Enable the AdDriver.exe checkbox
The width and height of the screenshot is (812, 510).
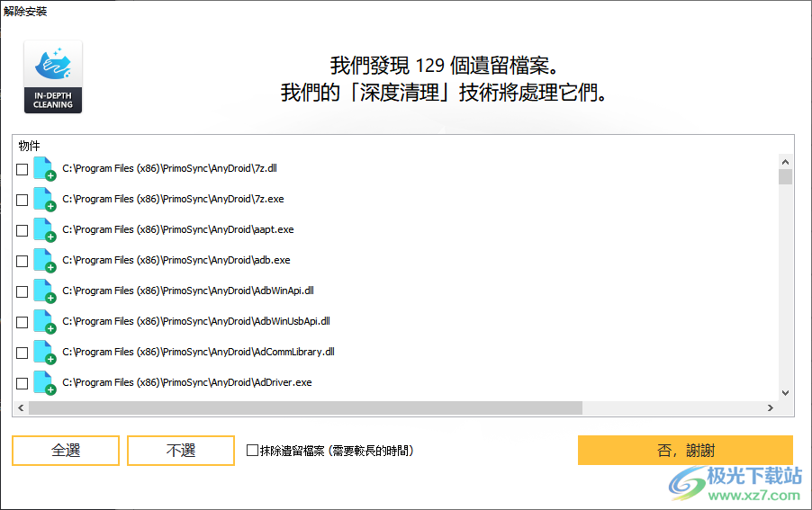point(23,383)
